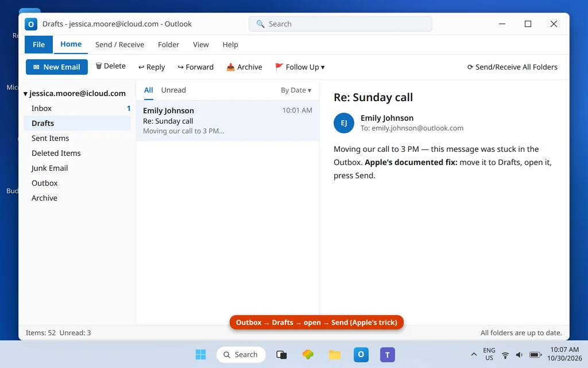Viewport: 588px width, 368px height.
Task: Open Microsoft Teams from the taskbar
Action: 388,354
